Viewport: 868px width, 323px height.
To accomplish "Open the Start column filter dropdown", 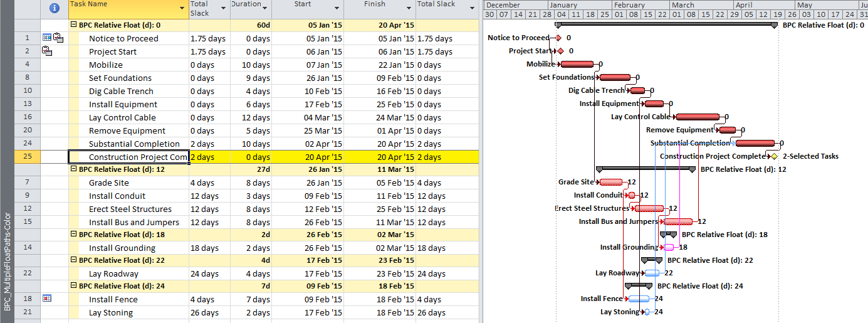I will (337, 8).
